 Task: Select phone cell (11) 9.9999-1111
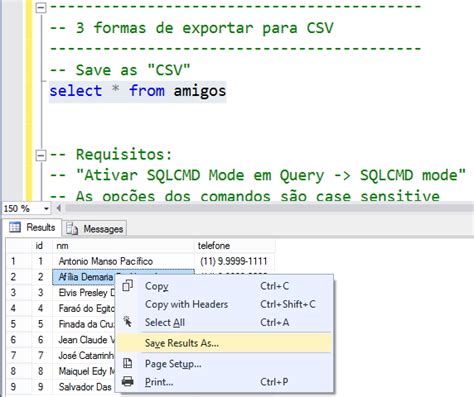click(x=235, y=261)
